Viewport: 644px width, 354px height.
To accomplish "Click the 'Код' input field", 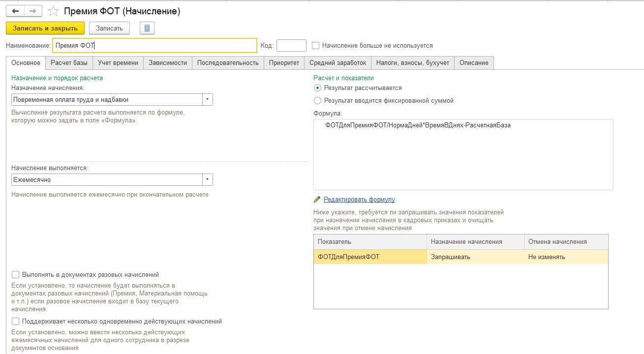I will coord(291,46).
